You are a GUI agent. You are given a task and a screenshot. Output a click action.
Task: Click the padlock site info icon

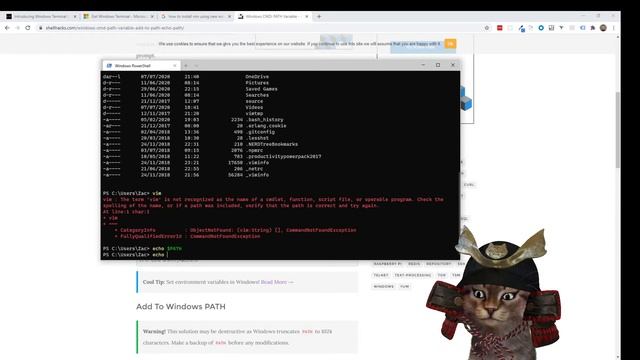coord(40,28)
